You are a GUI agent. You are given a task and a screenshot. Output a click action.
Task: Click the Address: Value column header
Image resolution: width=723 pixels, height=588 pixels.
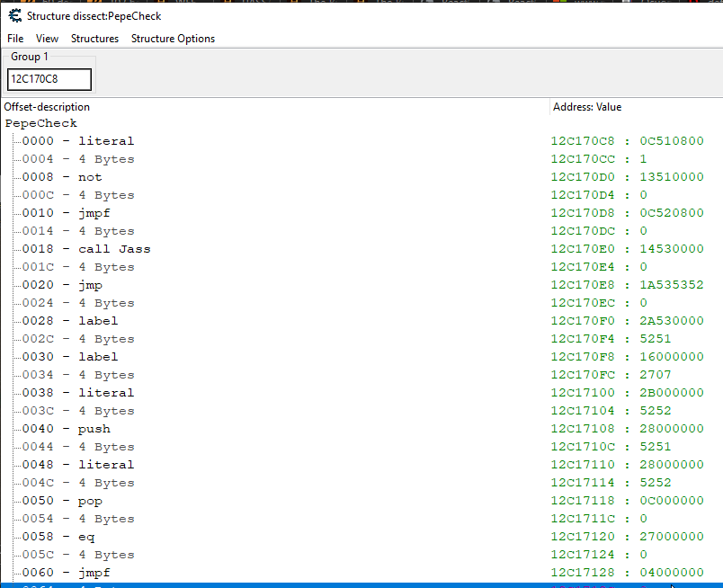click(x=587, y=107)
